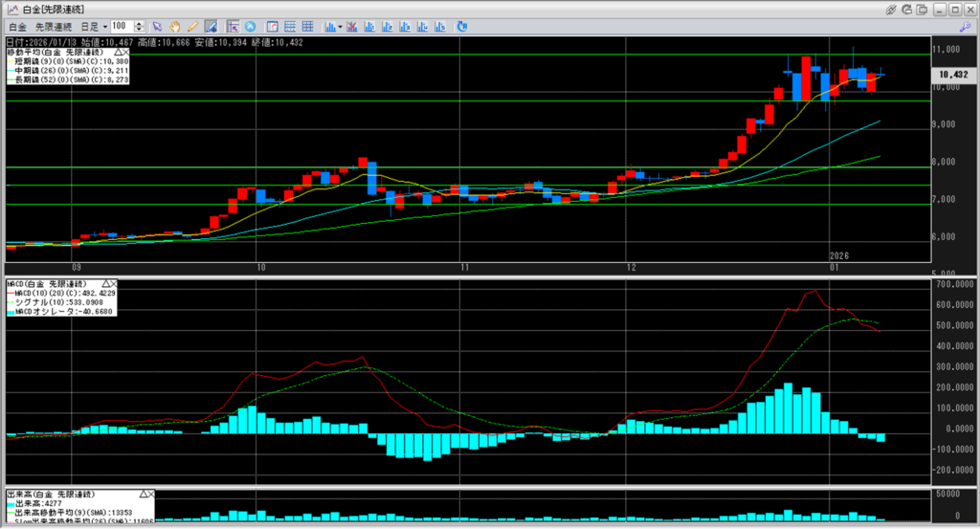Close the volume legend with X

(x=150, y=494)
